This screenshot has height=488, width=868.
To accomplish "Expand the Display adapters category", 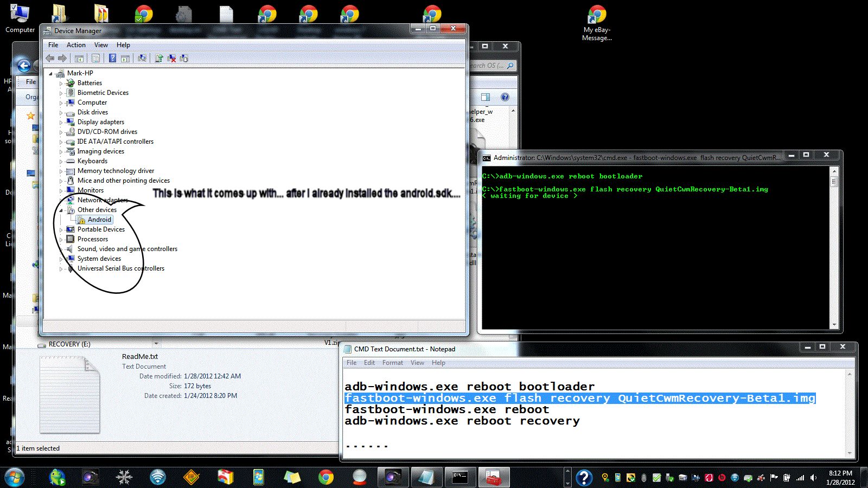I will tap(61, 123).
